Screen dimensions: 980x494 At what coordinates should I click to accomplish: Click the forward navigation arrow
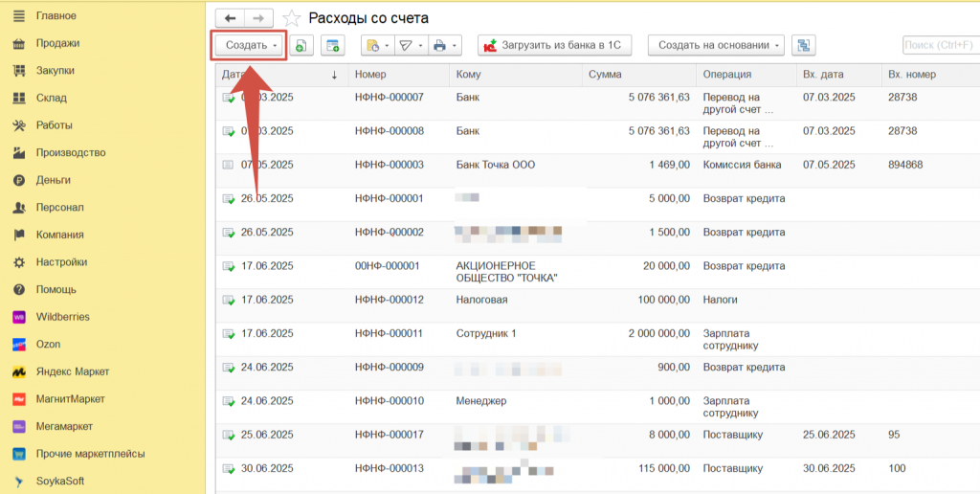[258, 18]
